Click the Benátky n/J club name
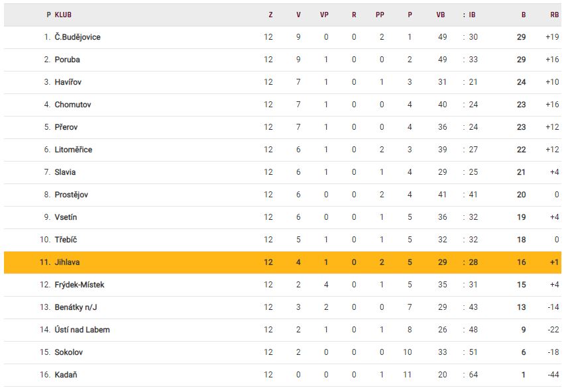Viewport: 568px width, 392px height. click(76, 307)
